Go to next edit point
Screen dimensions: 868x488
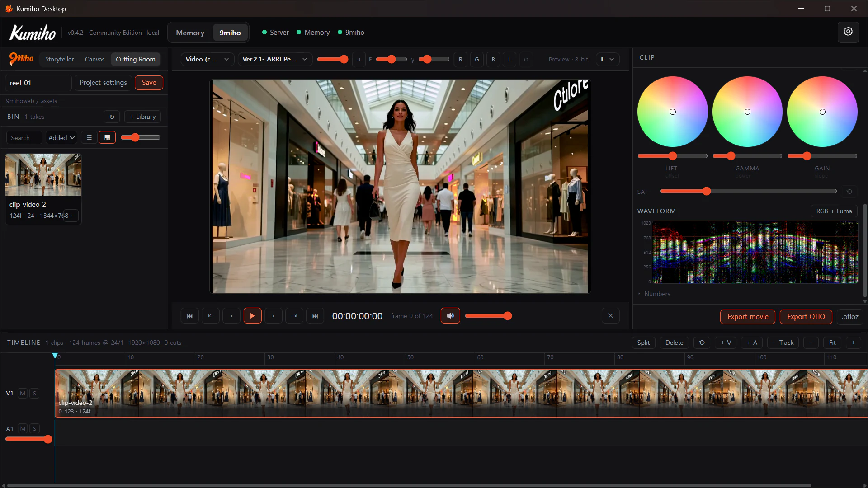[294, 316]
